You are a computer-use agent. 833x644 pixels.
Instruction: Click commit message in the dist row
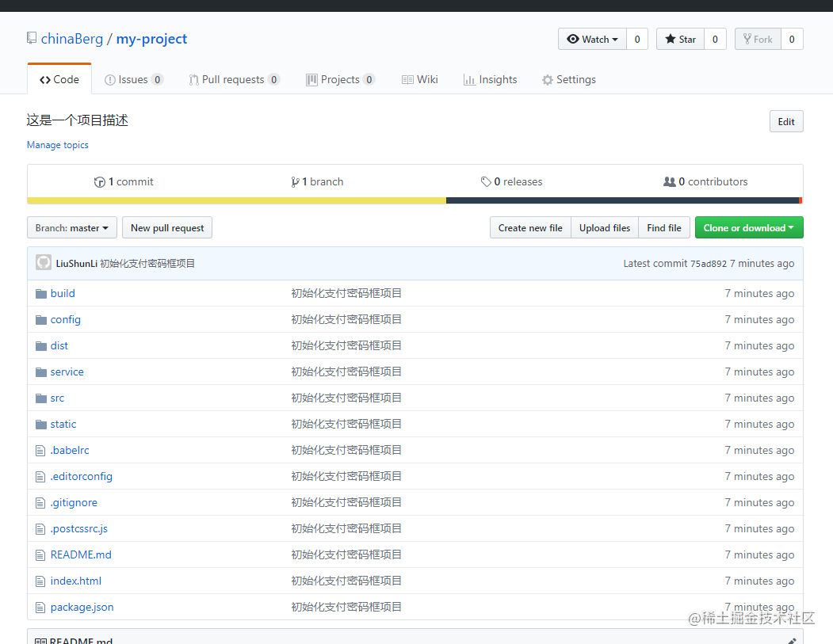tap(346, 346)
